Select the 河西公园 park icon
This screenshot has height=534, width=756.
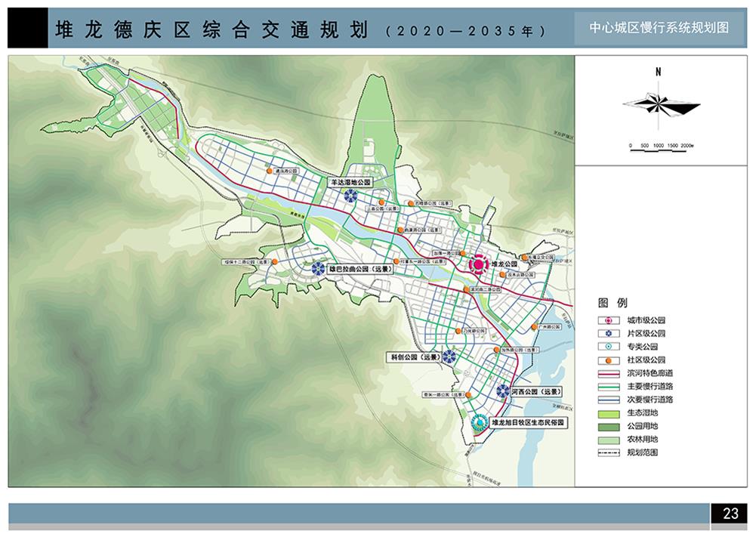501,392
